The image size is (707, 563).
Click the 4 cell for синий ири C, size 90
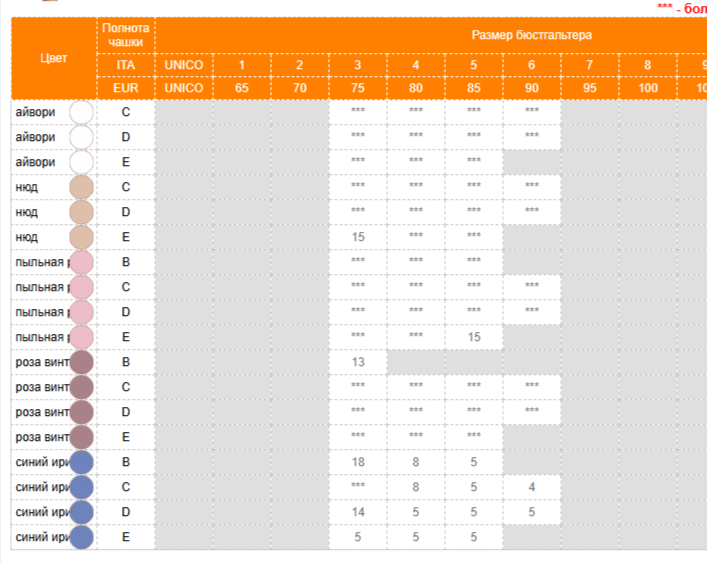[x=531, y=487]
